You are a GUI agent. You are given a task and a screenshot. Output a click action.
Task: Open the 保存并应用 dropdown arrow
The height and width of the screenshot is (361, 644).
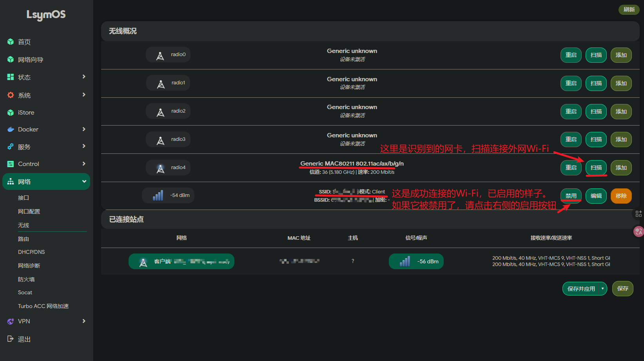click(x=602, y=289)
